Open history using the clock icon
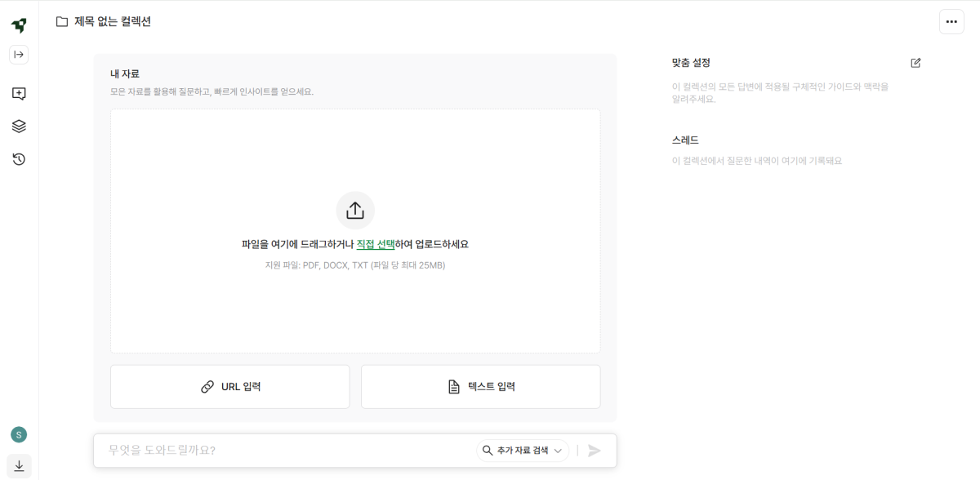The width and height of the screenshot is (980, 480). pos(18,158)
